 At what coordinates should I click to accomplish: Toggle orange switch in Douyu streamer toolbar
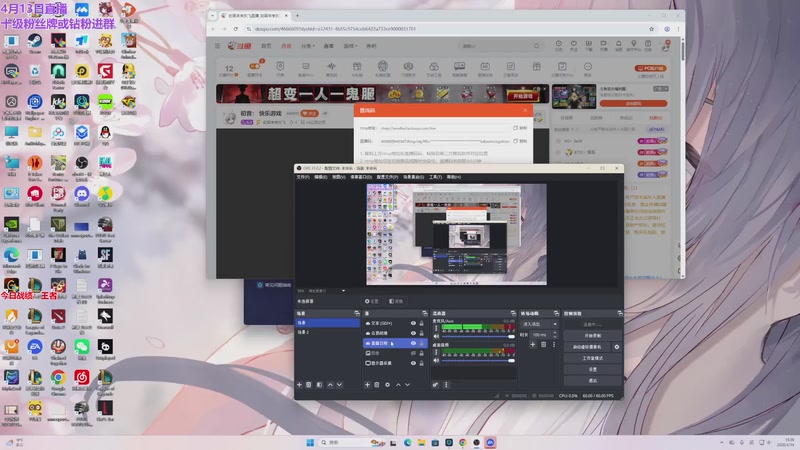(255, 66)
